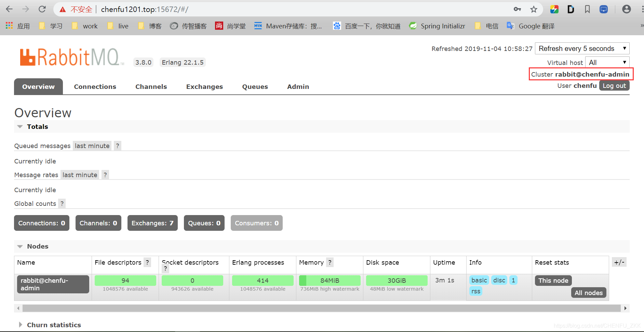This screenshot has height=332, width=644.
Task: Open the work bookmark folder
Action: [84, 26]
